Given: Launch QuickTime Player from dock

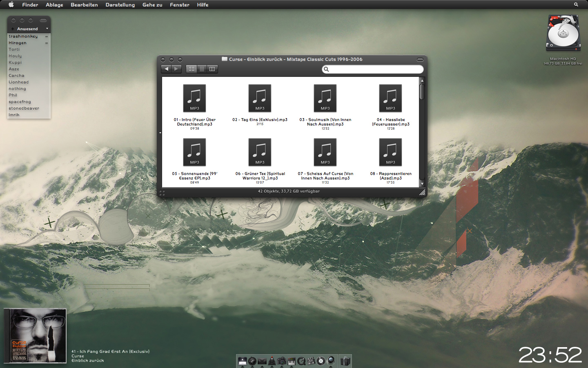Looking at the screenshot, I should pyautogui.click(x=301, y=361).
